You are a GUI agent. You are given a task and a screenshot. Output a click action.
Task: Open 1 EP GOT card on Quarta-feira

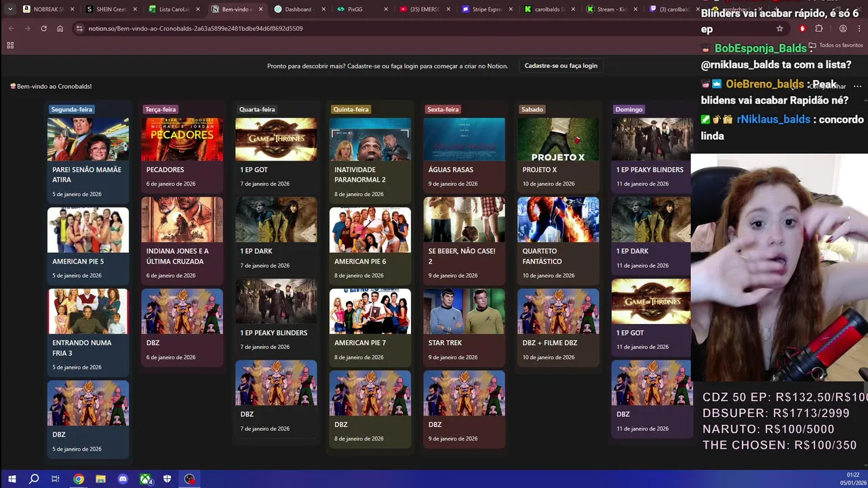tap(276, 155)
